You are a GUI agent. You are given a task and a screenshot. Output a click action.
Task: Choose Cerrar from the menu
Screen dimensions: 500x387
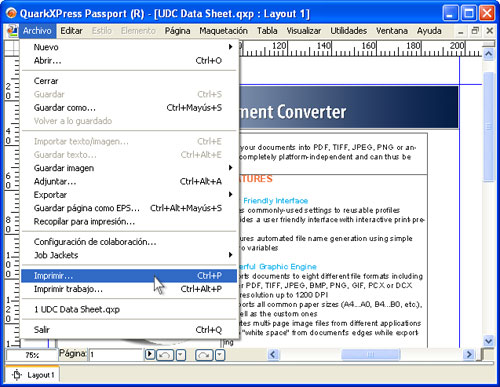click(x=129, y=81)
